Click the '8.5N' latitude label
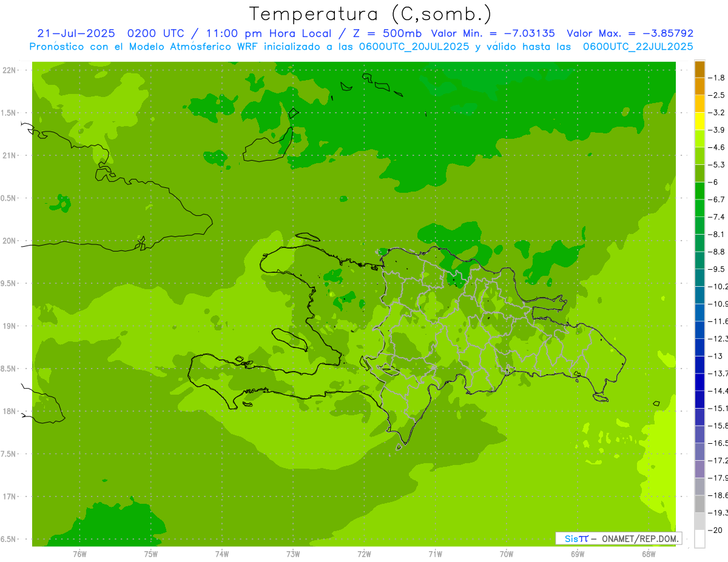 click(x=9, y=369)
